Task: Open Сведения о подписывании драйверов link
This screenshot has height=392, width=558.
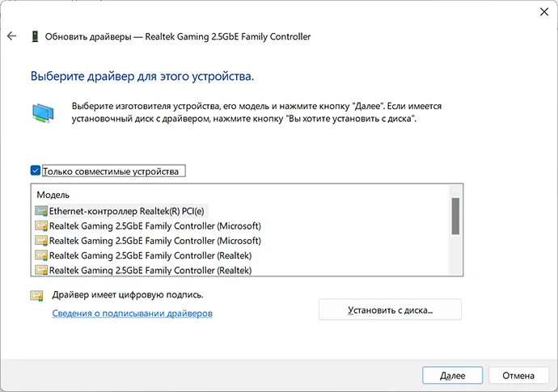Action: (x=133, y=314)
